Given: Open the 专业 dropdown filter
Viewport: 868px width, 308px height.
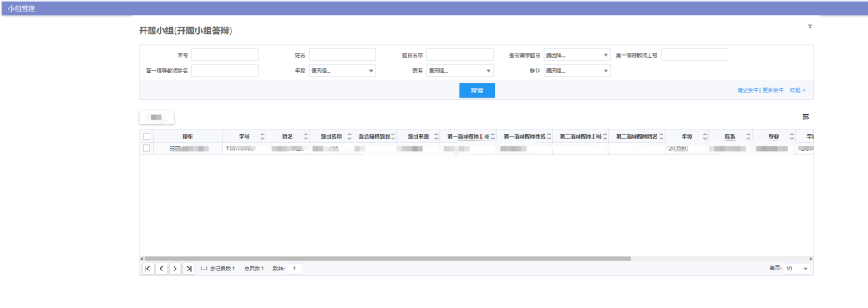Looking at the screenshot, I should tap(576, 71).
